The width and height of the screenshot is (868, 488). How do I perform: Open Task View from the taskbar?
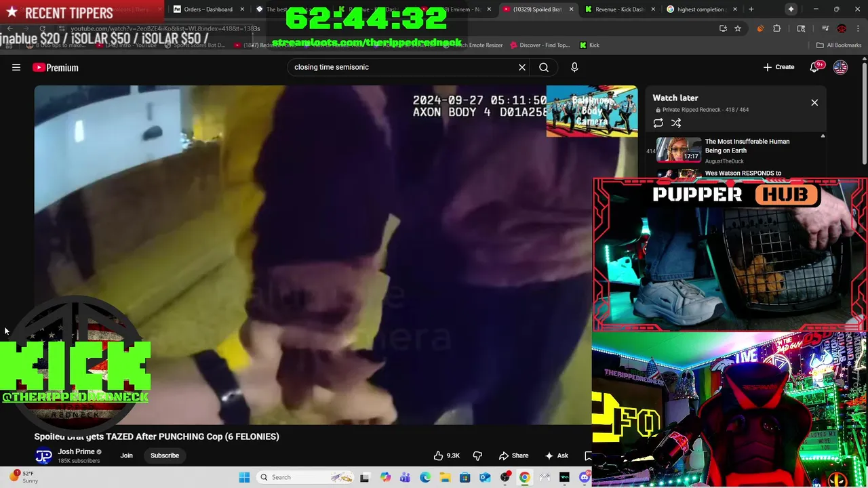point(365,477)
